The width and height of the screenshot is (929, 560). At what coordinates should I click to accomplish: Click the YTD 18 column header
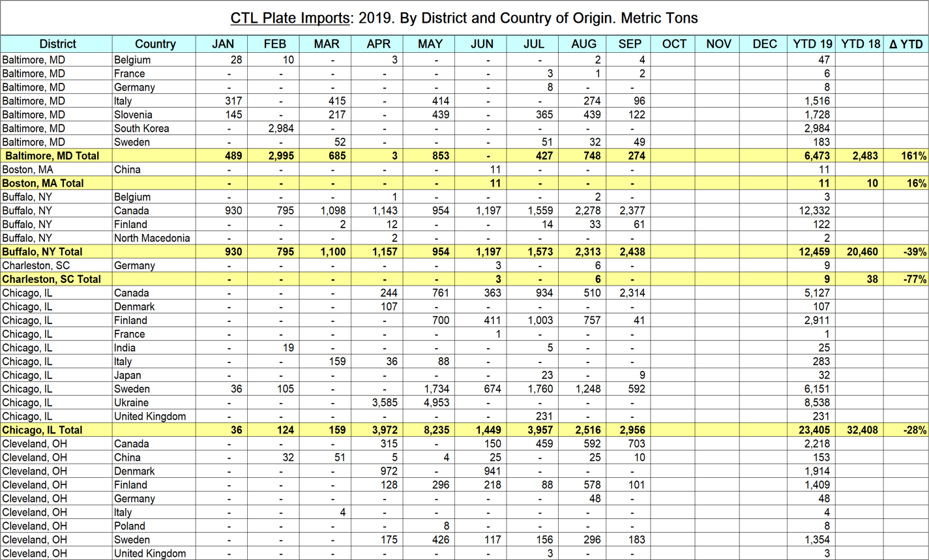click(x=860, y=44)
